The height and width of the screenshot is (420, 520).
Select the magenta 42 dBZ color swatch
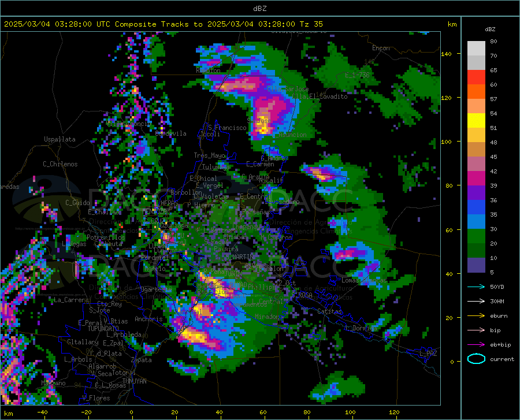[x=476, y=178]
